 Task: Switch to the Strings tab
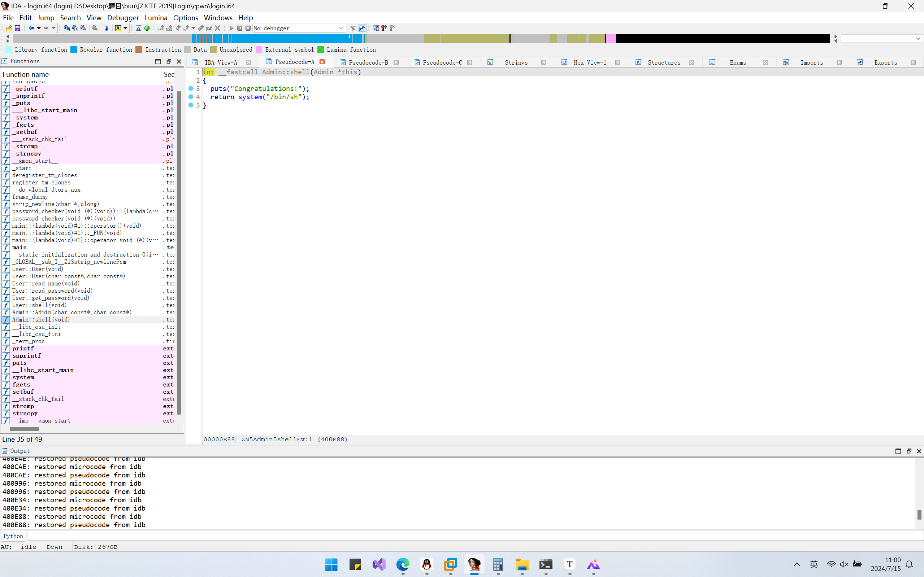[x=516, y=62]
